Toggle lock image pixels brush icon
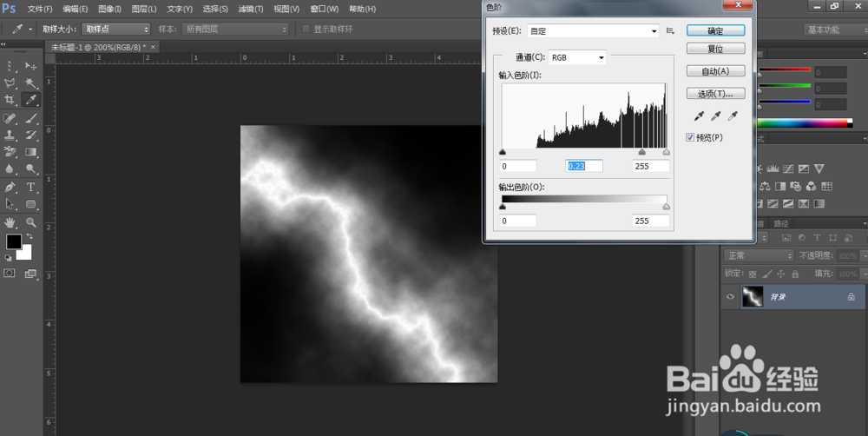The image size is (868, 436). [766, 274]
